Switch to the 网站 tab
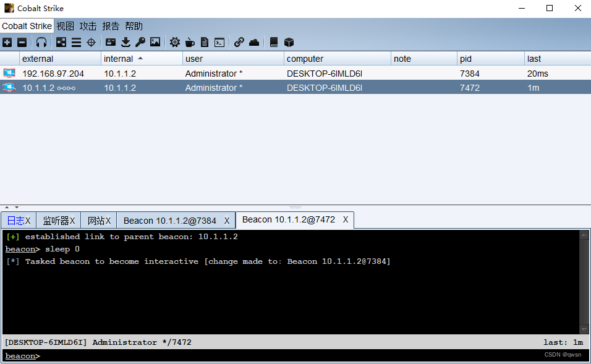This screenshot has width=591, height=364. point(96,221)
